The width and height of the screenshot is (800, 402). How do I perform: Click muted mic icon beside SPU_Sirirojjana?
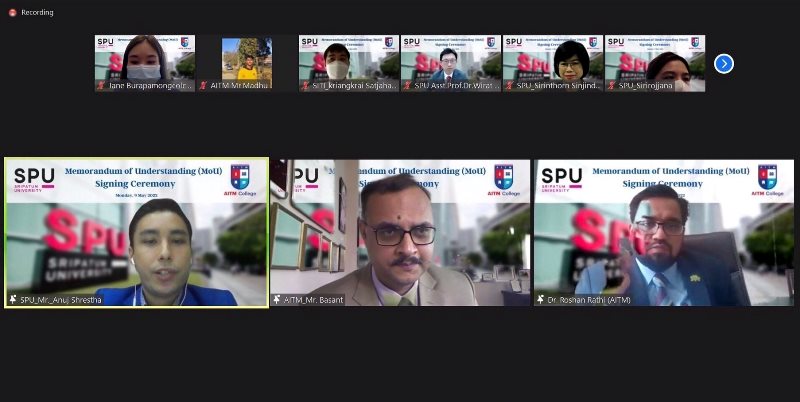point(611,86)
